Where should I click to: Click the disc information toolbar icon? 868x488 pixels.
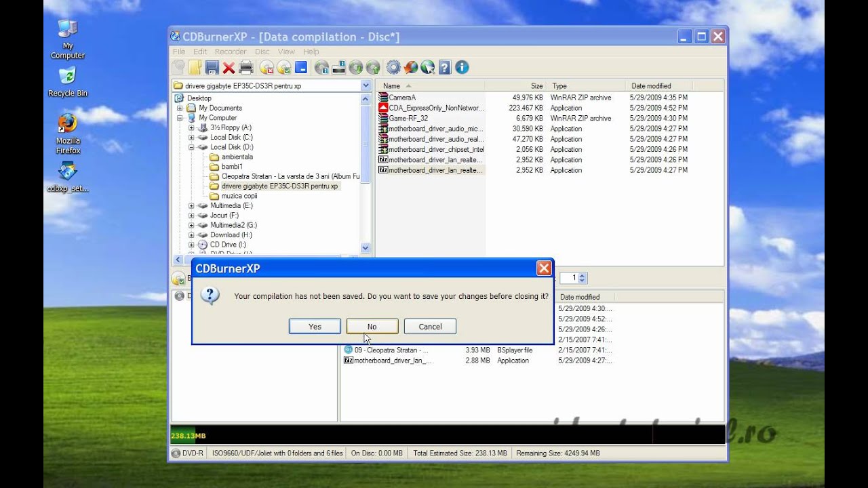coord(321,67)
